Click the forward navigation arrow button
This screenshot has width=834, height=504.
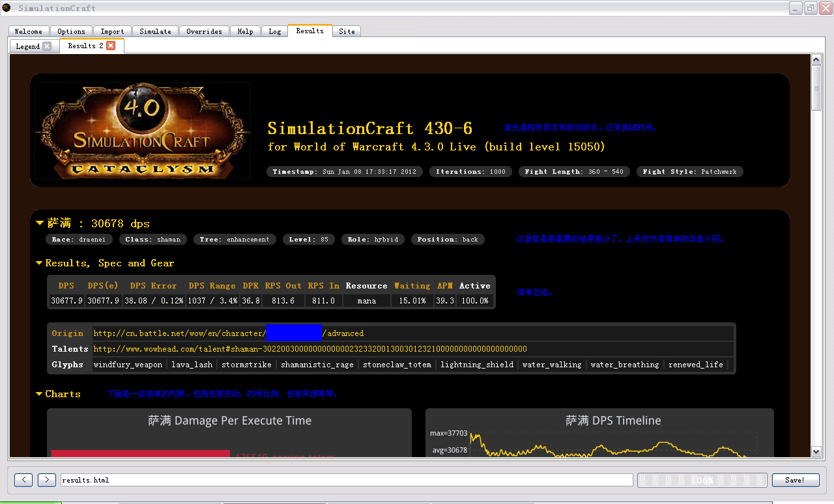47,480
